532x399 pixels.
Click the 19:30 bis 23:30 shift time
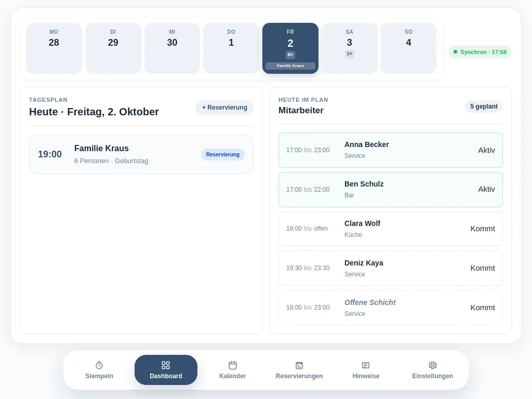[308, 268]
